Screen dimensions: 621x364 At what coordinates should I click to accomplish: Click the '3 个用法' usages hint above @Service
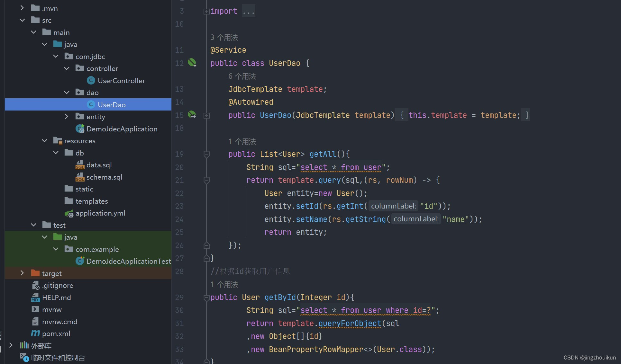coord(224,38)
